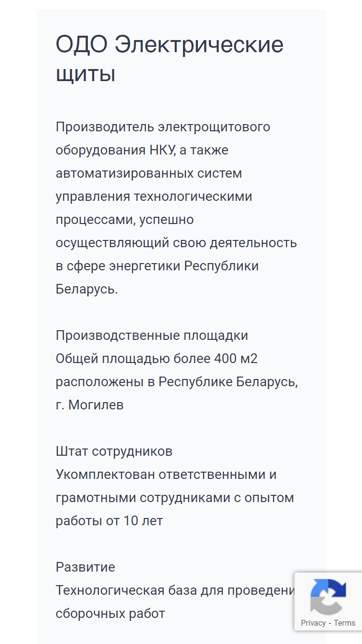The width and height of the screenshot is (362, 644).
Task: Open the reCAPTCHA Privacy link
Action: point(313,623)
